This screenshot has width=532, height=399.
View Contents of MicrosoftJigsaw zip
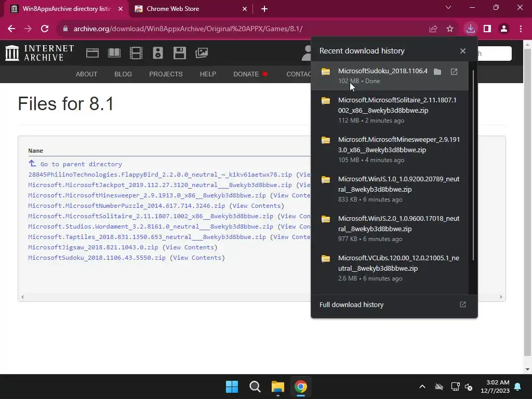(x=190, y=247)
